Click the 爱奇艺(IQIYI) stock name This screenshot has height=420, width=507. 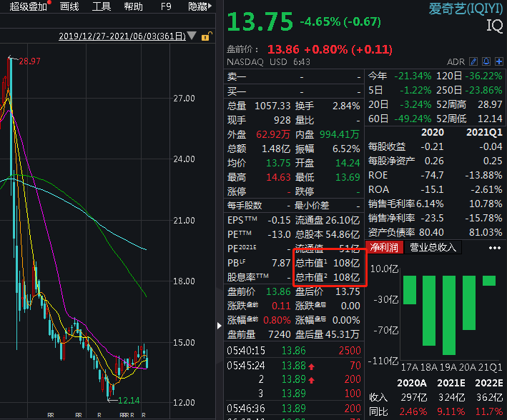point(466,9)
